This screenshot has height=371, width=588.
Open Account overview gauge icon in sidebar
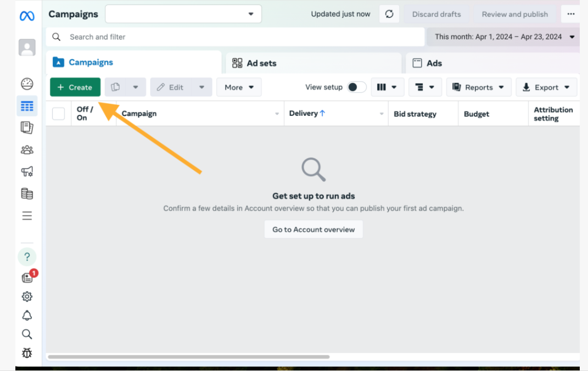tap(27, 84)
